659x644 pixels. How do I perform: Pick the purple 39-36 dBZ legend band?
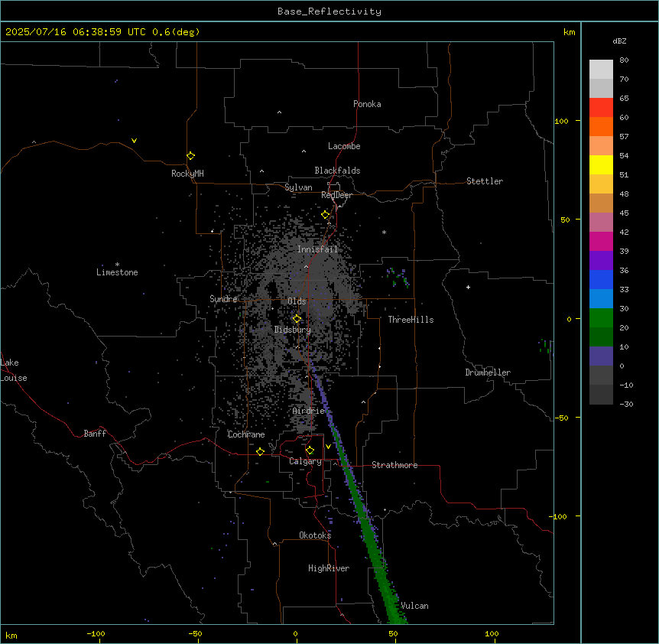click(x=601, y=261)
